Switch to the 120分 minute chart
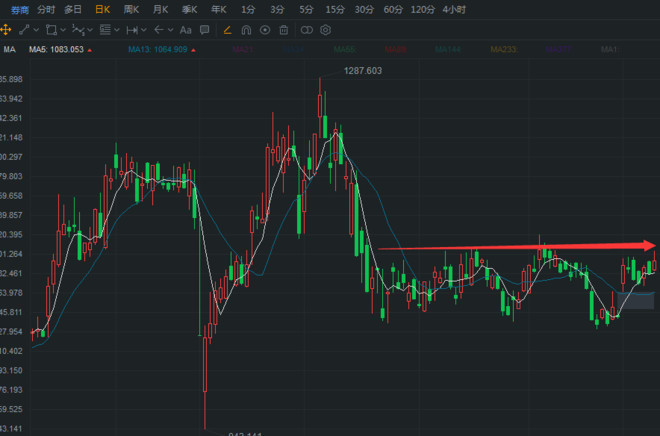Viewport: 660px width, 436px height. [x=423, y=10]
